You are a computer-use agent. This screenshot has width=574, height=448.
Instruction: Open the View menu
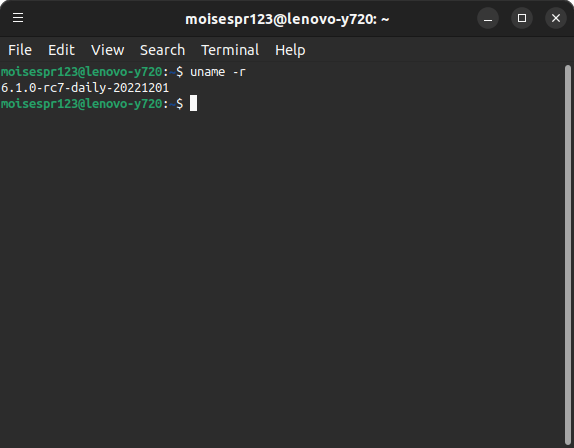coord(108,50)
